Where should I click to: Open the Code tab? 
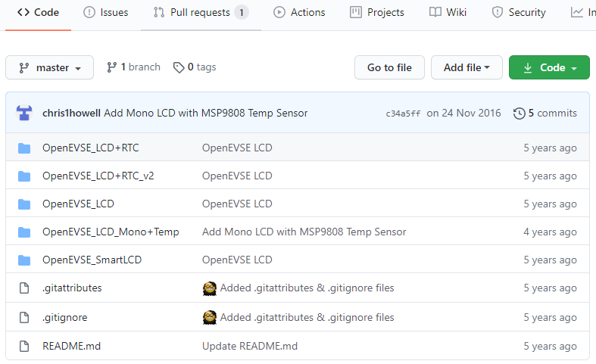click(x=38, y=12)
